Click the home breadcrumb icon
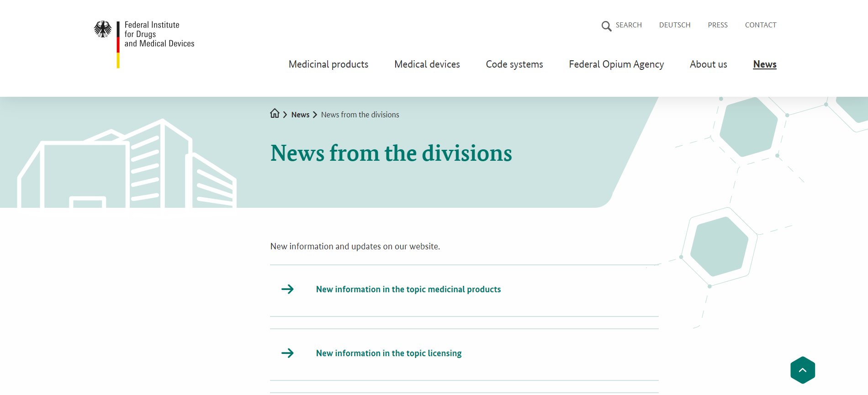The height and width of the screenshot is (395, 868). (x=275, y=114)
